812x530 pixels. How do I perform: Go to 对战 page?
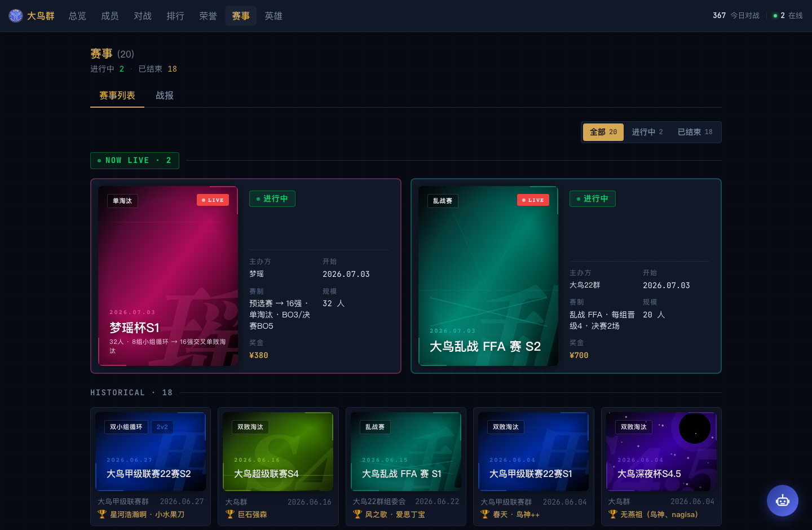coord(143,16)
